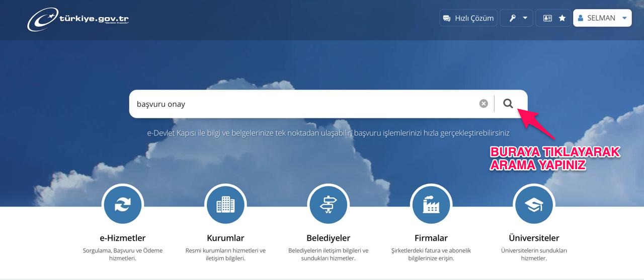Viewport: 644px width, 280px height.
Task: Select the Belediyeler signpost icon
Action: tap(328, 205)
